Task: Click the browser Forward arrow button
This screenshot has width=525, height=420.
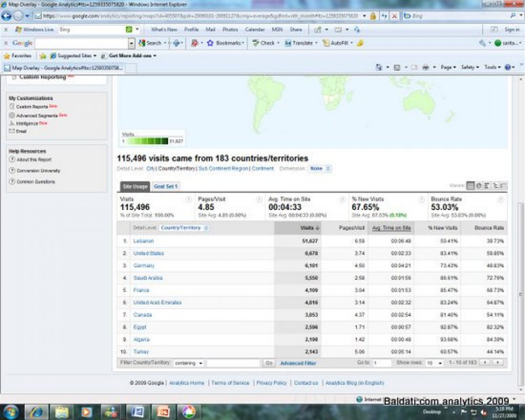Action: coord(18,16)
